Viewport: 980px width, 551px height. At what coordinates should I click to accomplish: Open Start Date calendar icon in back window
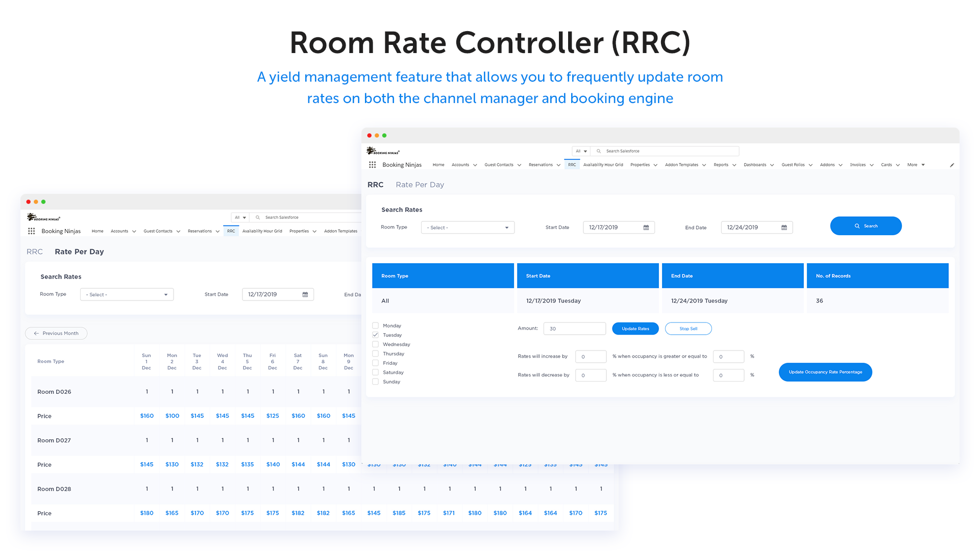tap(305, 294)
